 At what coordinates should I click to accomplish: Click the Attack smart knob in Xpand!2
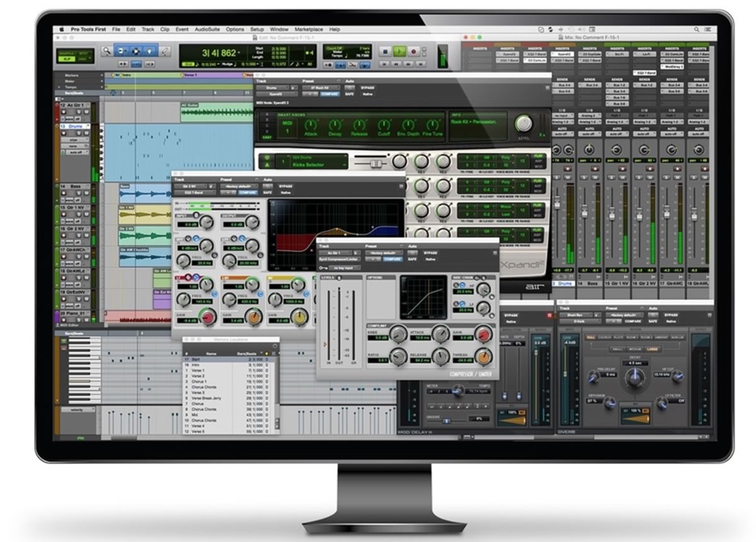tap(312, 125)
